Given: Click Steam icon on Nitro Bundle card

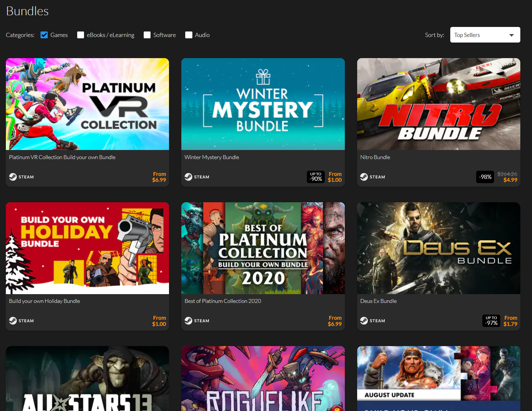Looking at the screenshot, I should (364, 177).
